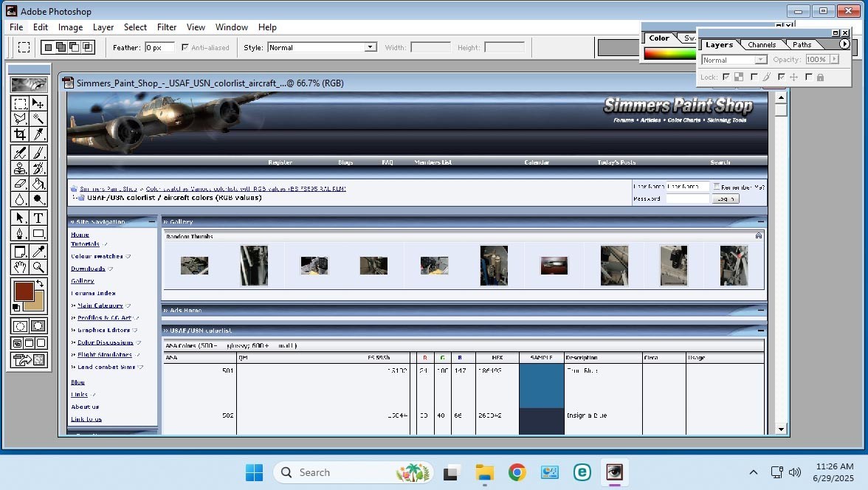Open the Layer menu
The image size is (868, 490).
coord(103,27)
